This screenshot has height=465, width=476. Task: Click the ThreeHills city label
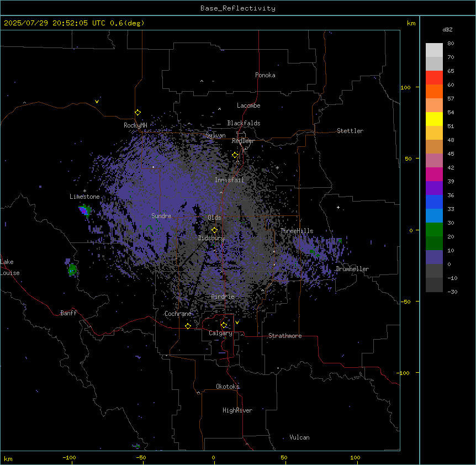pyautogui.click(x=297, y=231)
